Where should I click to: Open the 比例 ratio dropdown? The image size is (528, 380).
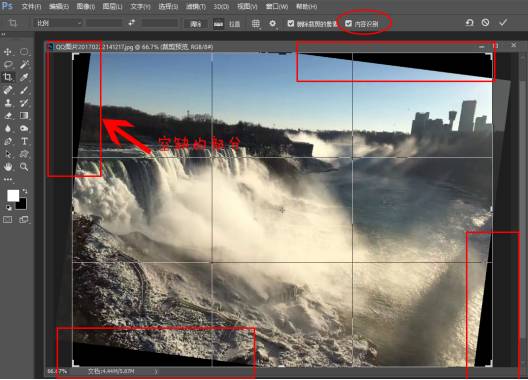pyautogui.click(x=58, y=23)
